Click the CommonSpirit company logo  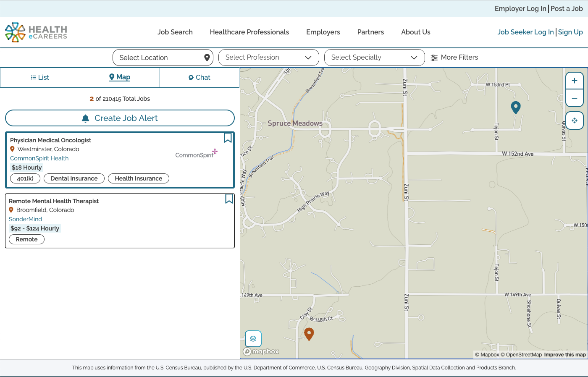(197, 154)
